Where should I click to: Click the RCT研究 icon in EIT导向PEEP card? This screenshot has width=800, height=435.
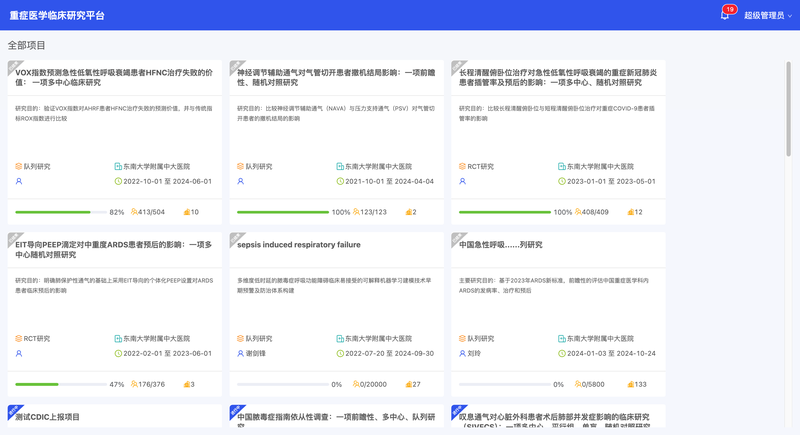18,338
